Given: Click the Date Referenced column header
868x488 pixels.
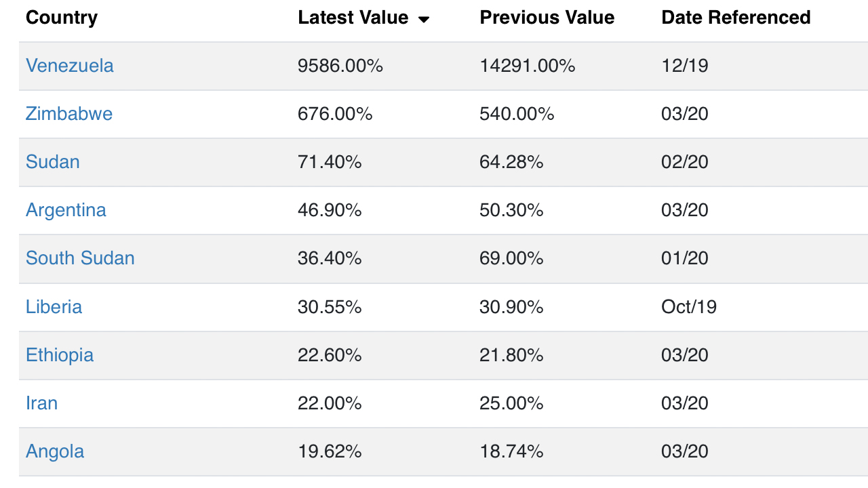Looking at the screenshot, I should click(736, 18).
